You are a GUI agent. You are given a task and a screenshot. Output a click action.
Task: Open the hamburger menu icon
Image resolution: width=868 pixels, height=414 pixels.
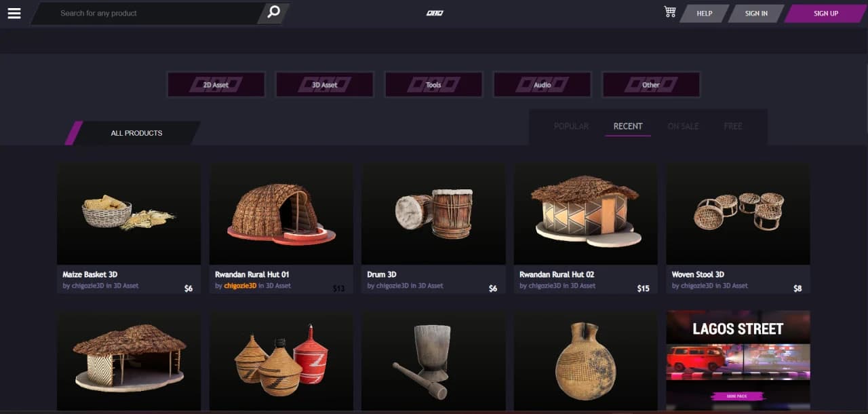click(14, 13)
